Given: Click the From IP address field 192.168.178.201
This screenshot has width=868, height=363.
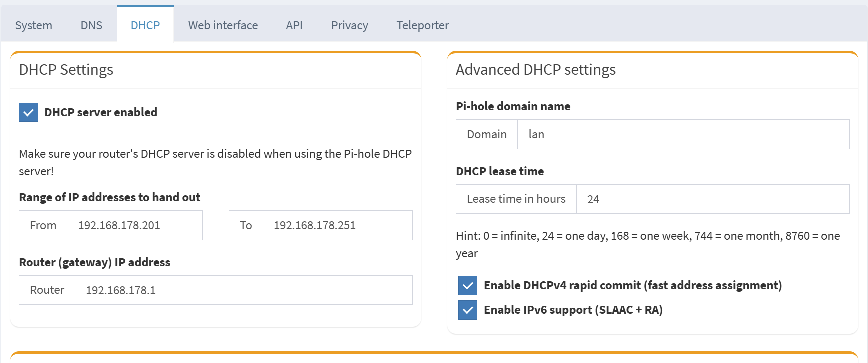Looking at the screenshot, I should [134, 225].
